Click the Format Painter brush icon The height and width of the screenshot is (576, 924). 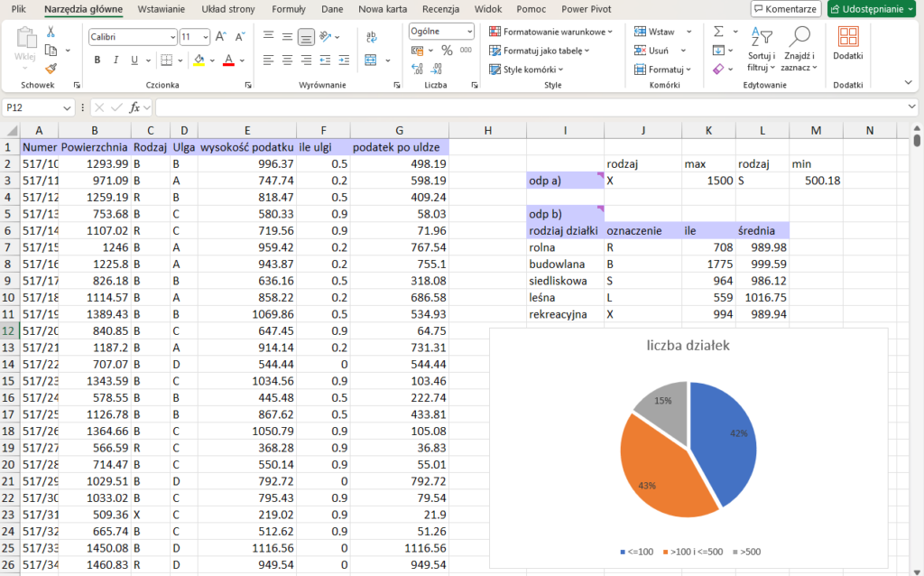[x=51, y=68]
